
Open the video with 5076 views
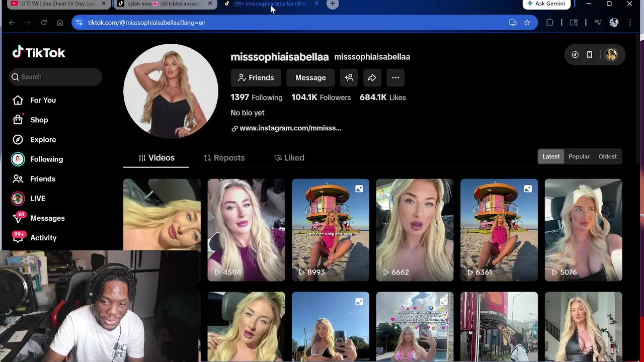(584, 230)
